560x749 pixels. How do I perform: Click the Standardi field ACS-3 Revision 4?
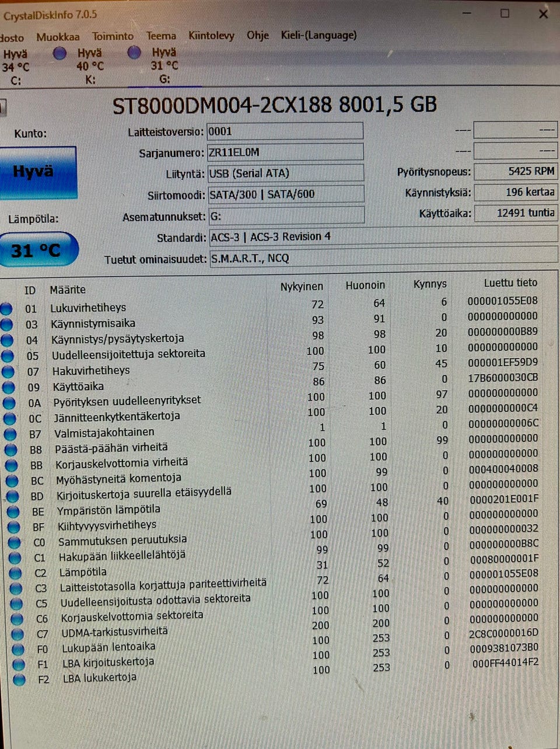coord(383,236)
